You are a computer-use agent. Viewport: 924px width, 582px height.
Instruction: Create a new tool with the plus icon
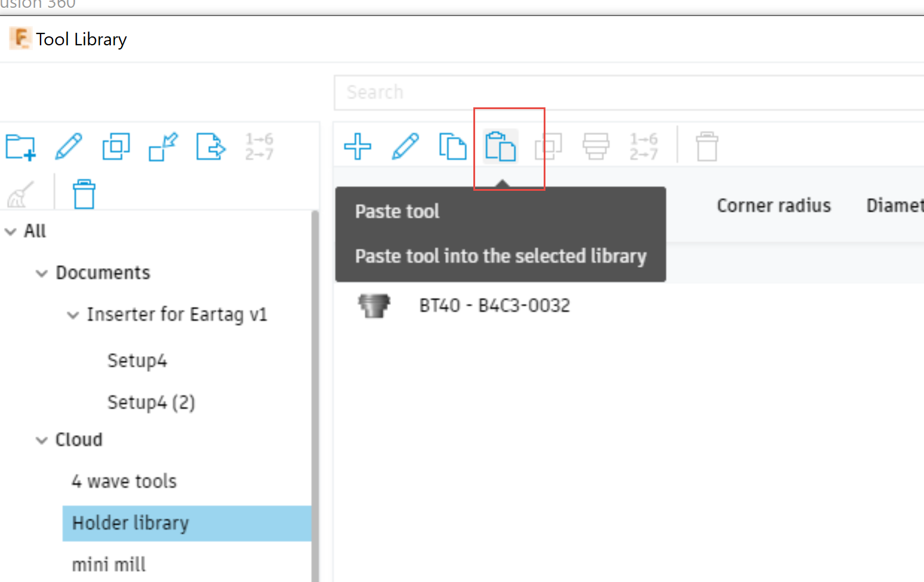358,146
